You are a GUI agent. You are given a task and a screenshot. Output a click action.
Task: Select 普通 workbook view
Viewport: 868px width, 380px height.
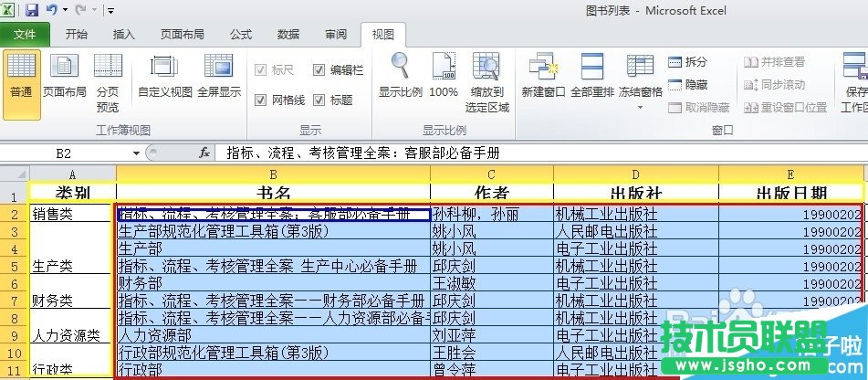(x=22, y=84)
